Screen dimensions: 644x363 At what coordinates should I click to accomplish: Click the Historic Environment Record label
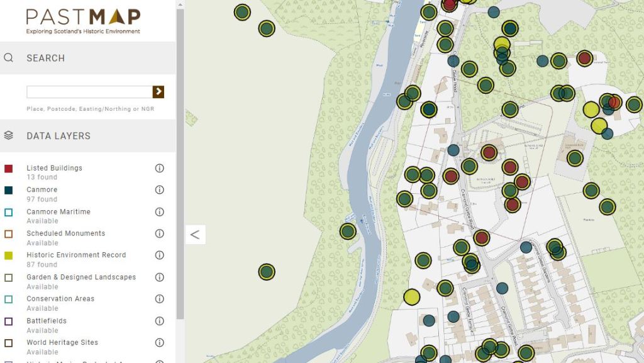click(76, 255)
